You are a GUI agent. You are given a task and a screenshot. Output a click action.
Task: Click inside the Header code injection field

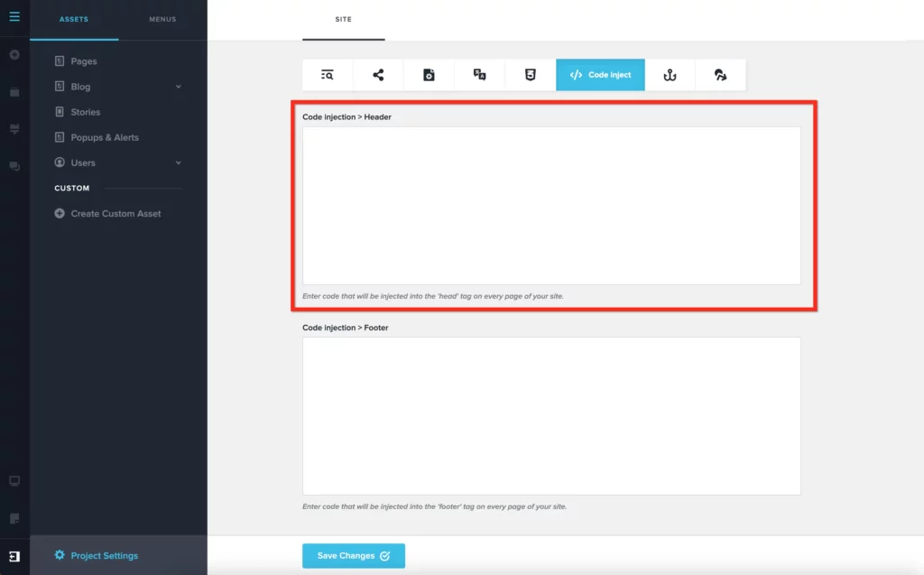pyautogui.click(x=551, y=206)
